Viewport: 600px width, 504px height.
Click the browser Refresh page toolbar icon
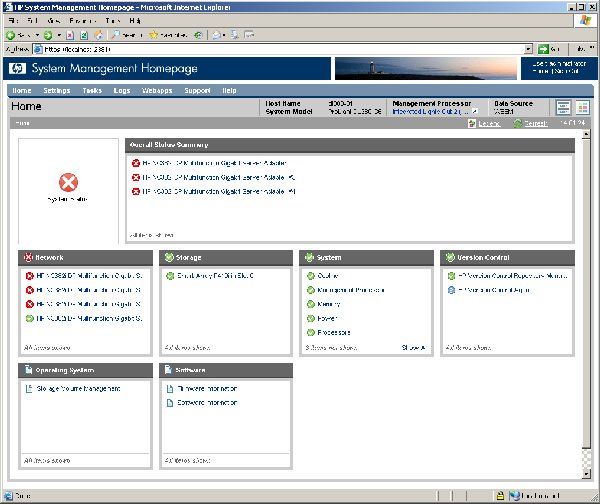click(84, 35)
